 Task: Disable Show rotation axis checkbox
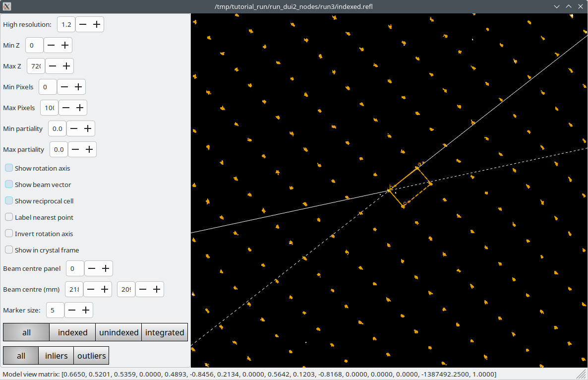tap(9, 168)
